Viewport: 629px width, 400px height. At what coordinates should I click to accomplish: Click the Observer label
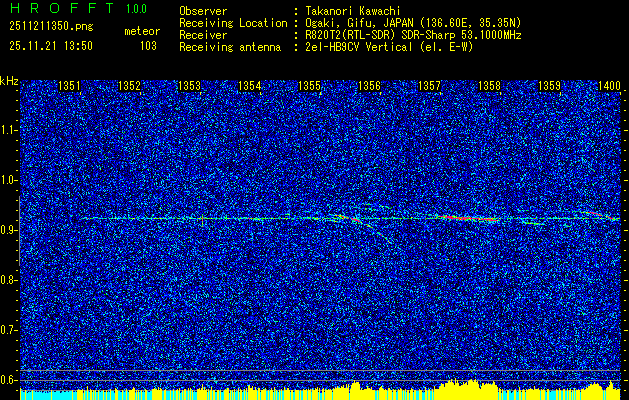pos(203,11)
